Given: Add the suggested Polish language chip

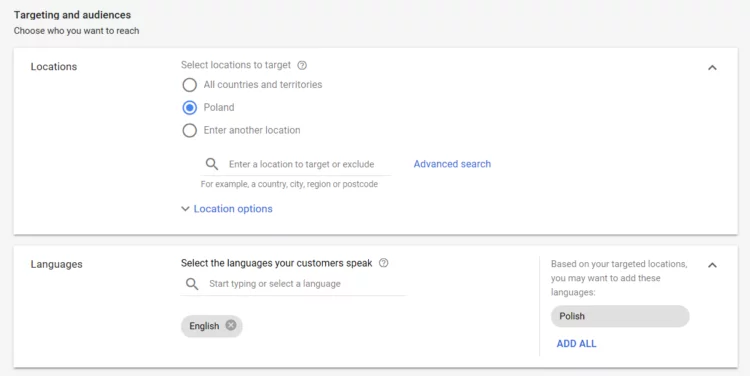Looking at the screenshot, I should [x=620, y=316].
